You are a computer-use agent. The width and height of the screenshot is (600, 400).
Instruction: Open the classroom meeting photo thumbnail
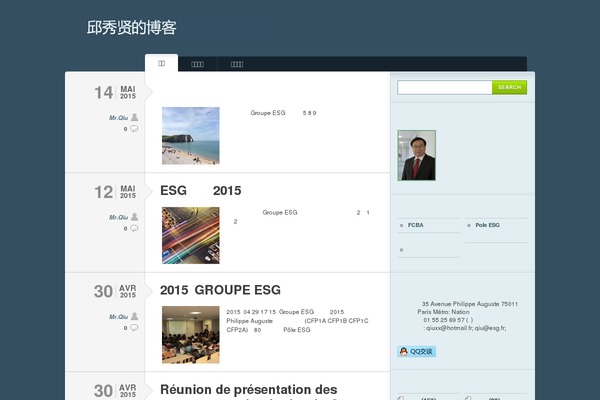(x=191, y=335)
